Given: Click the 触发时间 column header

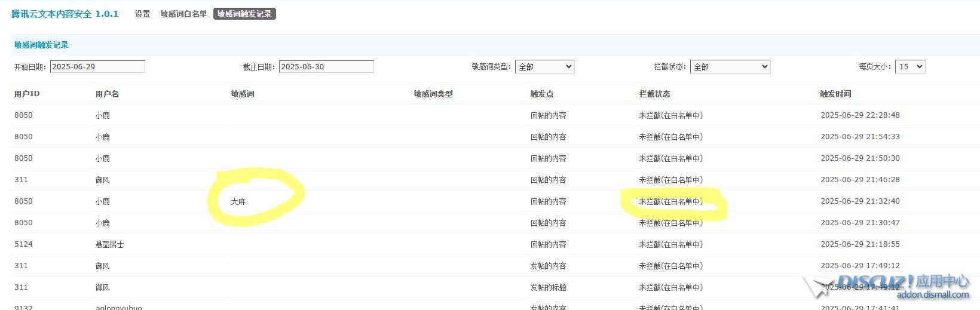Looking at the screenshot, I should click(x=835, y=94).
